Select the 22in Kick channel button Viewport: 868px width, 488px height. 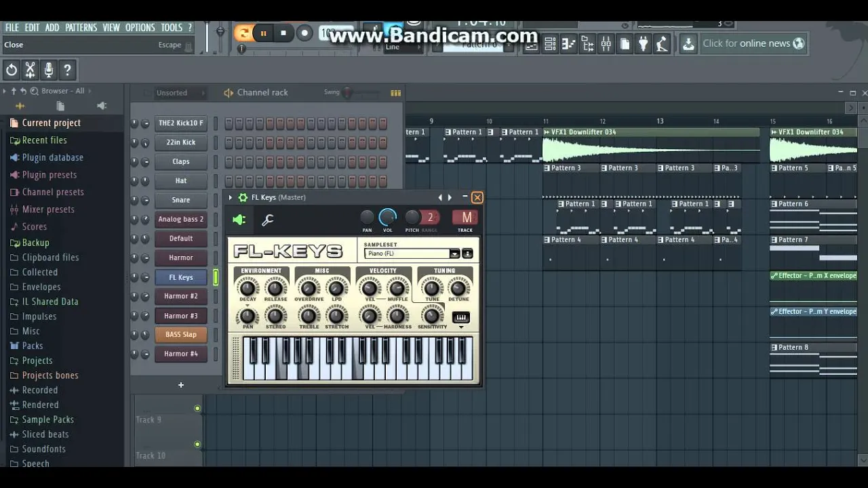click(x=181, y=142)
